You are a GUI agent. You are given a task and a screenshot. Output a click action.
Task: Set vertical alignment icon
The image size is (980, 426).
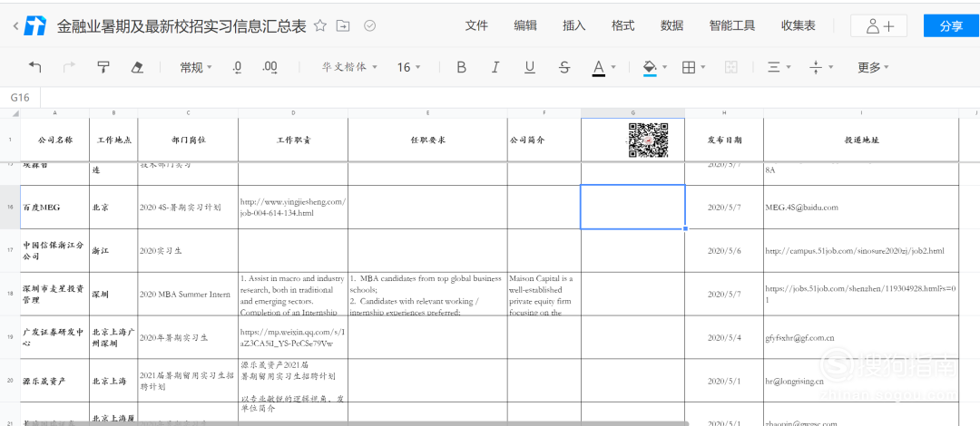(x=816, y=67)
